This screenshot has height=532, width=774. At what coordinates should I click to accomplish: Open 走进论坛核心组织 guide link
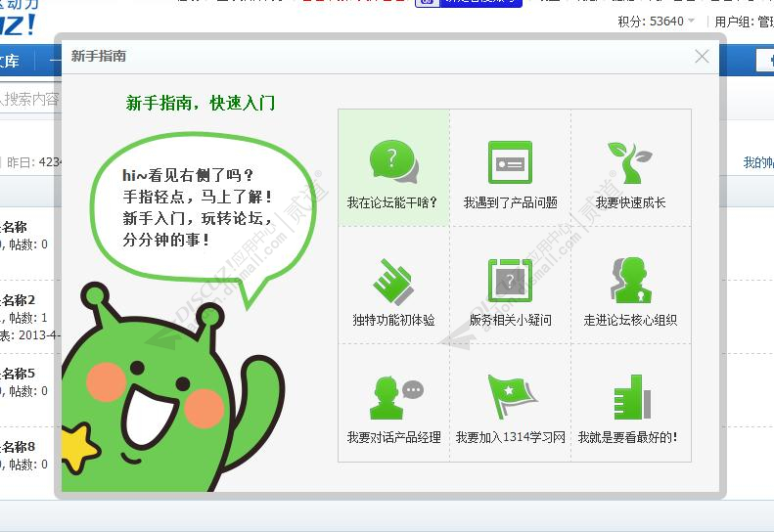(630, 321)
